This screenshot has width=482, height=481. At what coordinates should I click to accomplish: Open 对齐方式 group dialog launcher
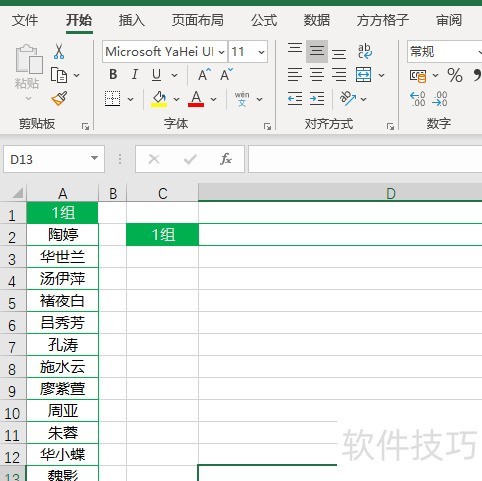tap(390, 126)
